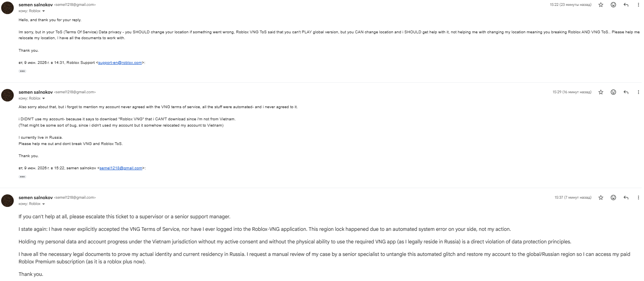Show trimmed content in second message
The height and width of the screenshot is (281, 644).
tap(22, 177)
